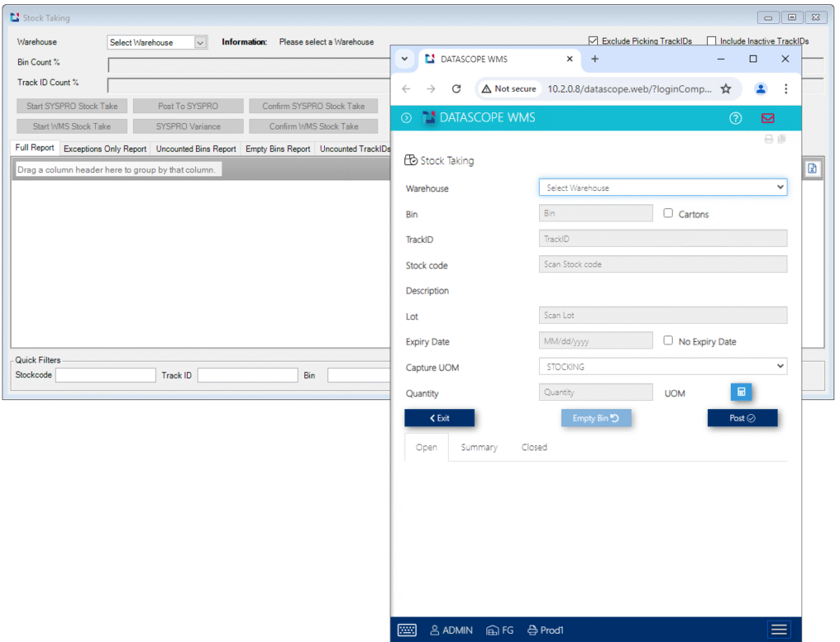840x642 pixels.
Task: Expand the sidebar with the header arrow icon
Action: point(407,118)
